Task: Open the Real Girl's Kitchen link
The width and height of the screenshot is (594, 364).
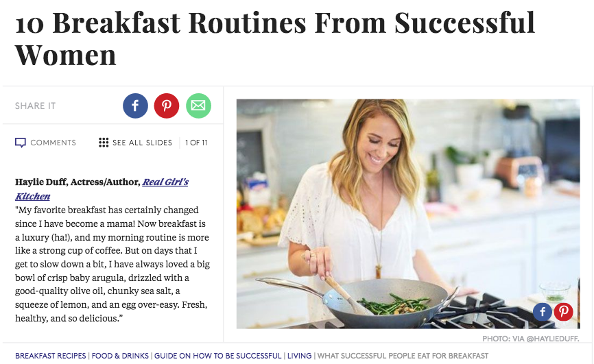Action: pos(165,182)
